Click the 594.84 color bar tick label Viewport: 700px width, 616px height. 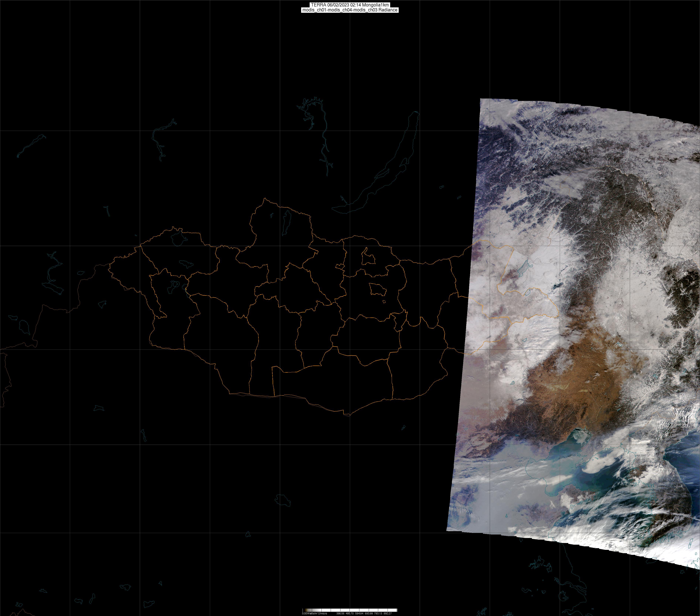point(359,613)
